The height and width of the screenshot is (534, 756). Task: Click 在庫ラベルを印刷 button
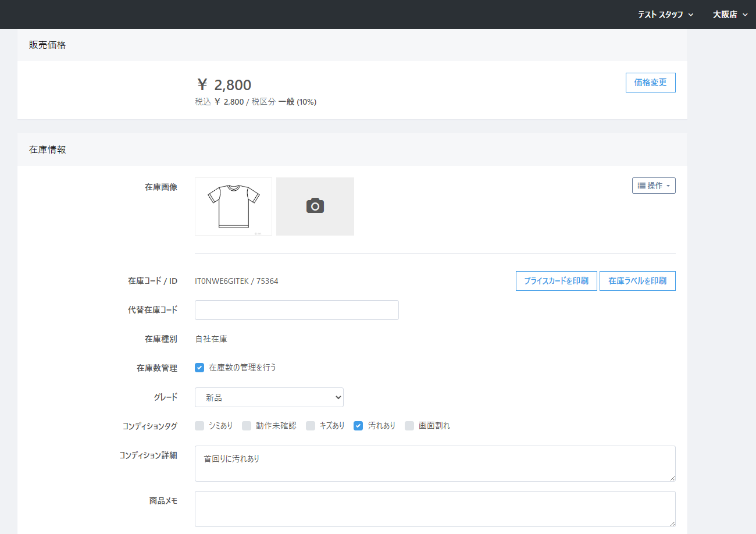coord(637,281)
